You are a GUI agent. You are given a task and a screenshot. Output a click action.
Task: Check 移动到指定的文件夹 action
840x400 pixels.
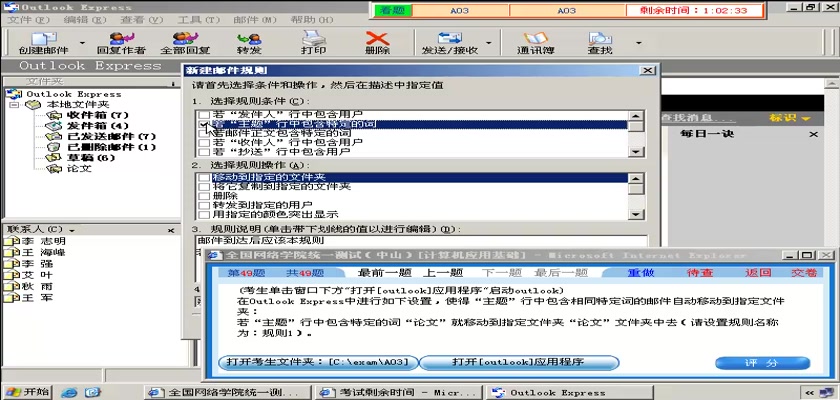pyautogui.click(x=203, y=177)
